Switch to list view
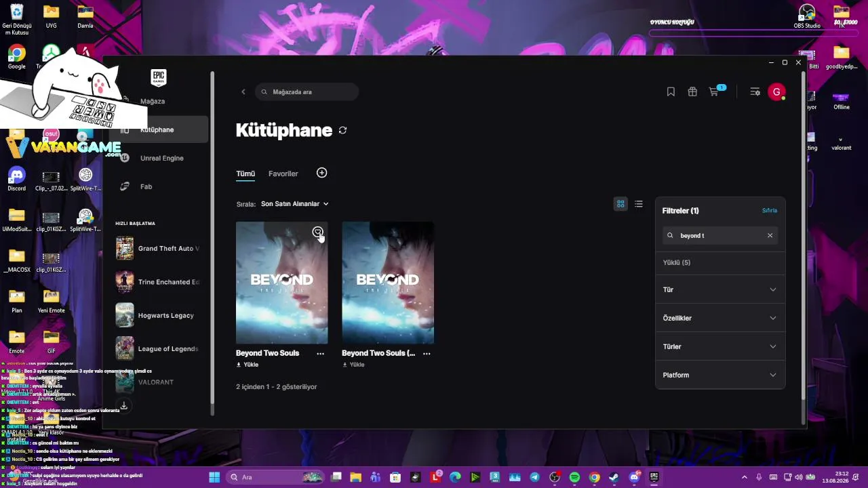The width and height of the screenshot is (868, 488). [x=639, y=204]
